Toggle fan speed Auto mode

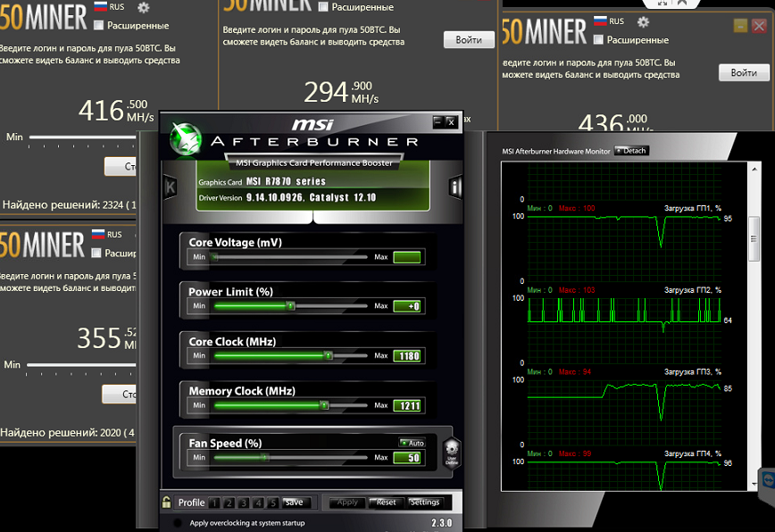pos(412,443)
